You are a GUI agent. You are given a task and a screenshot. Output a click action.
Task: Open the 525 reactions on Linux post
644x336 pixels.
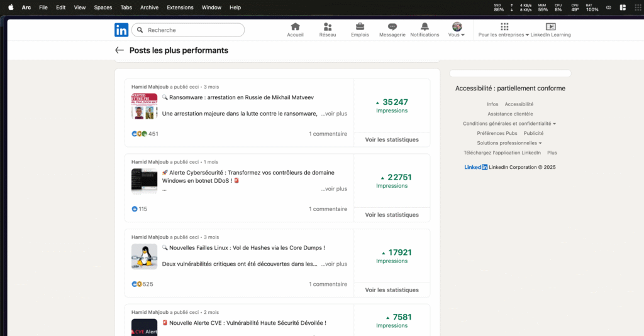pos(142,284)
